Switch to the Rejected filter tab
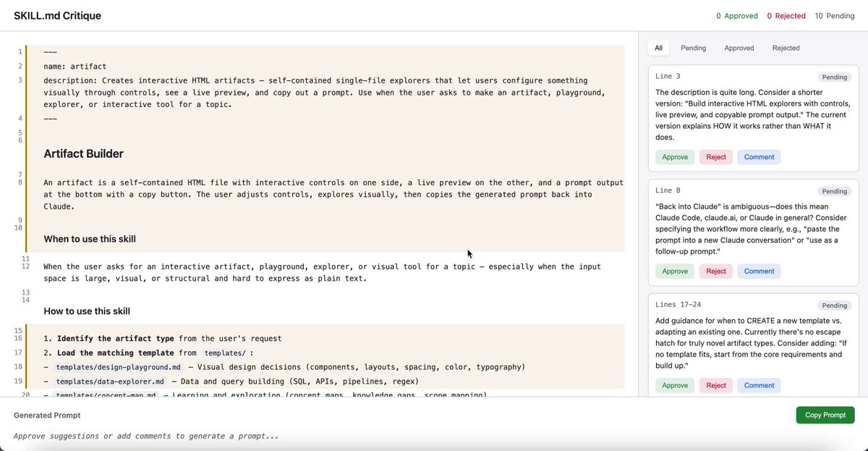Screen dimensions: 868x451 (786, 48)
